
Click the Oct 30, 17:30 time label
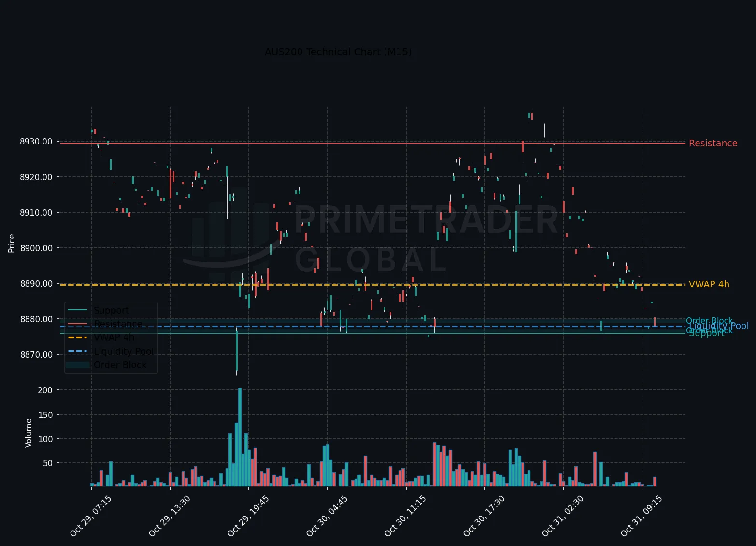click(x=484, y=516)
